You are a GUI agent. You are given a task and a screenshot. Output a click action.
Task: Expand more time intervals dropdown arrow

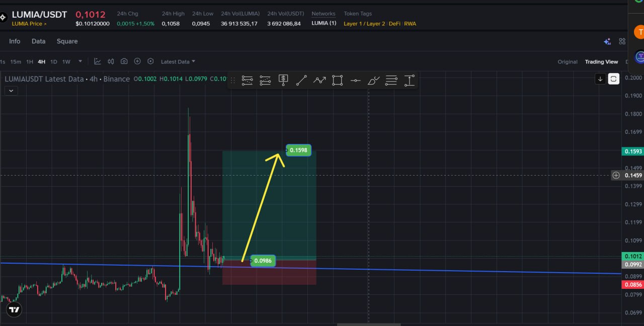(x=80, y=61)
